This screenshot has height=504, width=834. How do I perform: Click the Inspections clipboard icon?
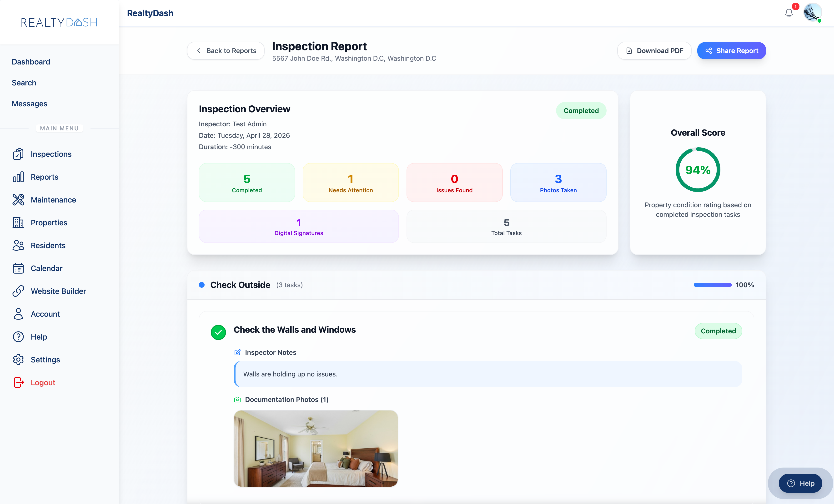pyautogui.click(x=18, y=154)
